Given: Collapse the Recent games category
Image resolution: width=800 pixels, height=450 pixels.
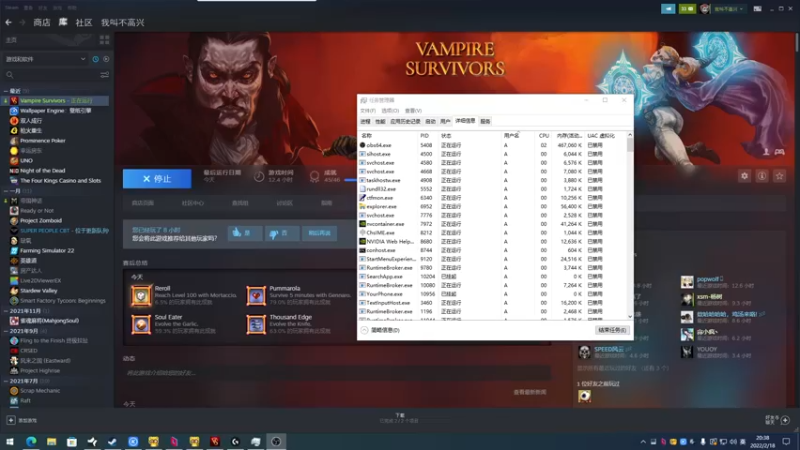Looking at the screenshot, I should tap(6, 91).
